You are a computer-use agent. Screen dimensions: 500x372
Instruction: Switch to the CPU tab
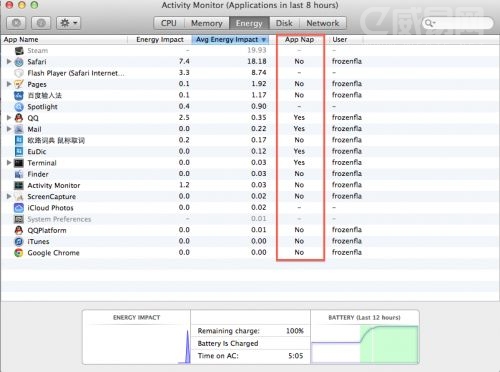[x=169, y=23]
